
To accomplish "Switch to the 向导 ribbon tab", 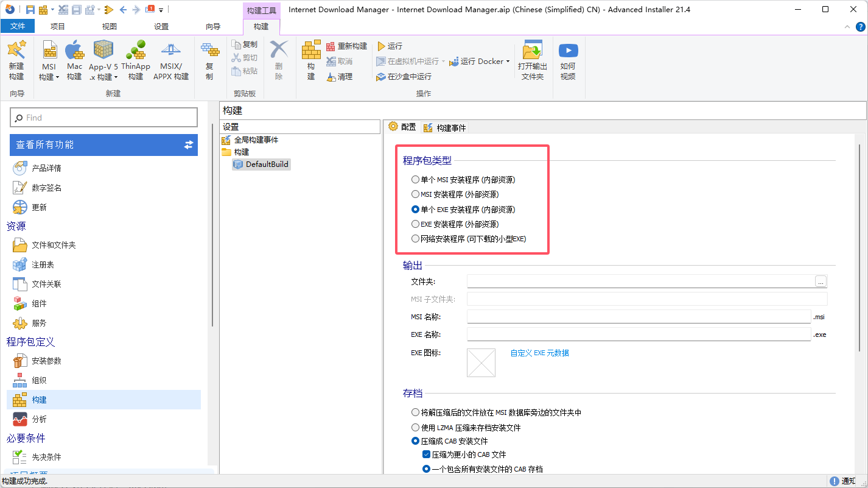I will pyautogui.click(x=213, y=26).
